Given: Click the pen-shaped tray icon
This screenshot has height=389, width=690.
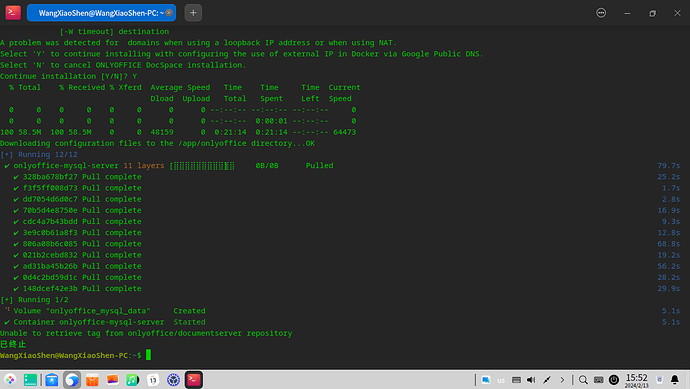Looking at the screenshot, I should click(547, 380).
